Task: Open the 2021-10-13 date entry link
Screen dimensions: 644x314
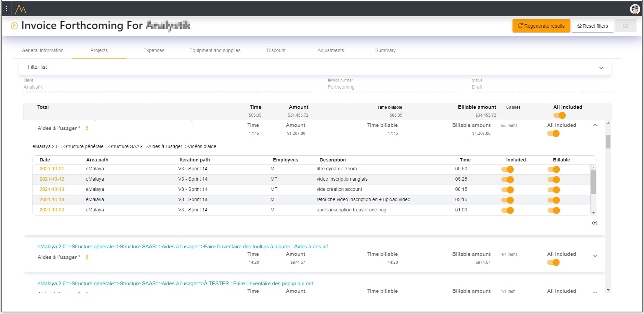Action: (x=52, y=189)
